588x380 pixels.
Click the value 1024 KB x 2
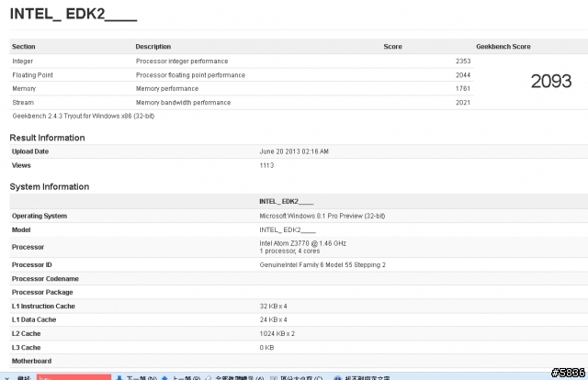(277, 333)
